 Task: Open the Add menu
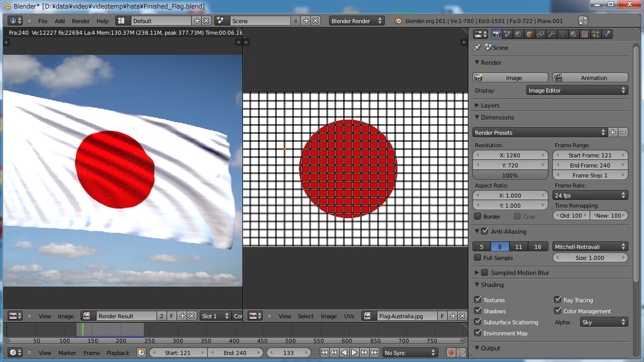[x=59, y=21]
